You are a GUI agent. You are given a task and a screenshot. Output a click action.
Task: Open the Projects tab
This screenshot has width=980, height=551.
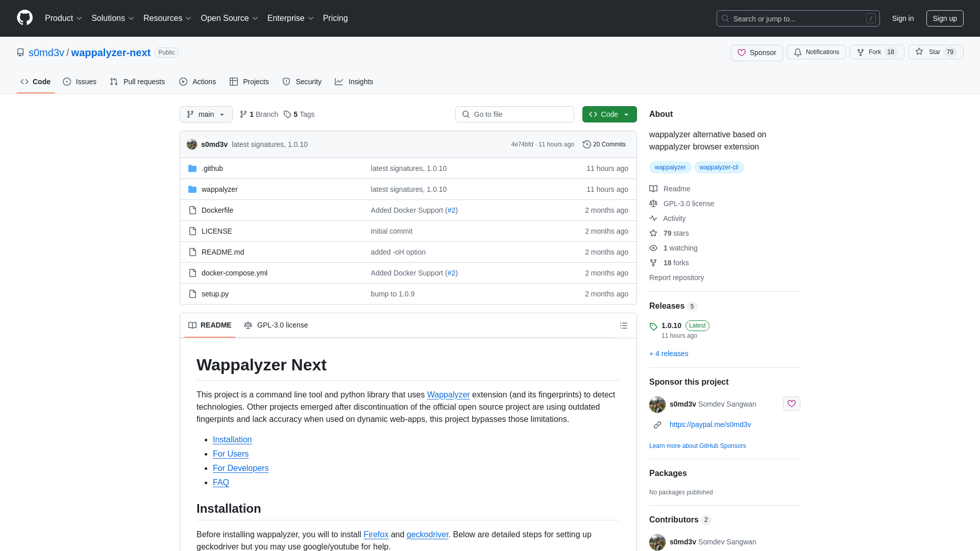(249, 82)
